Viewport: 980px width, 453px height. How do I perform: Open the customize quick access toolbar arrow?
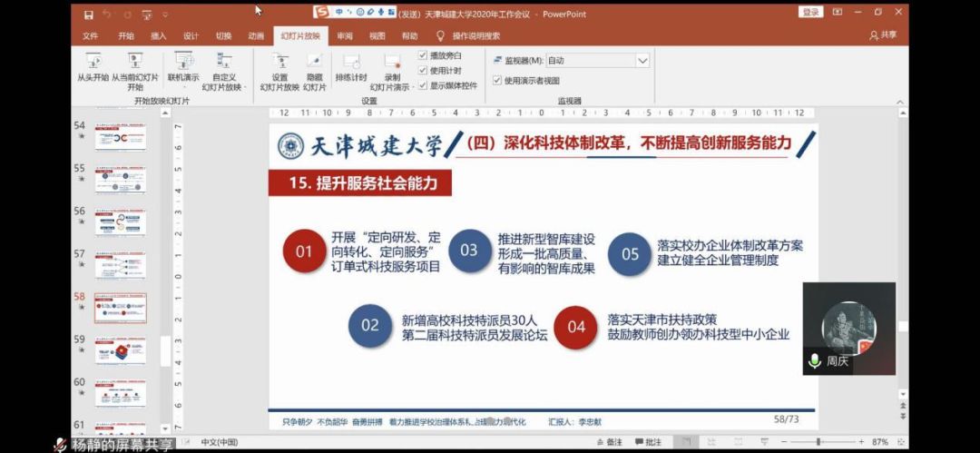coord(165,15)
